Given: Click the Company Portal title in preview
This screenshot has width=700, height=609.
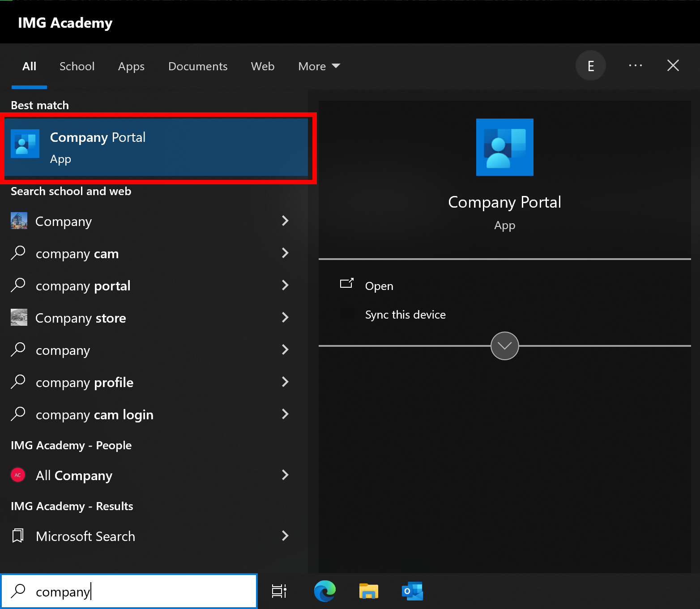Looking at the screenshot, I should 504,202.
